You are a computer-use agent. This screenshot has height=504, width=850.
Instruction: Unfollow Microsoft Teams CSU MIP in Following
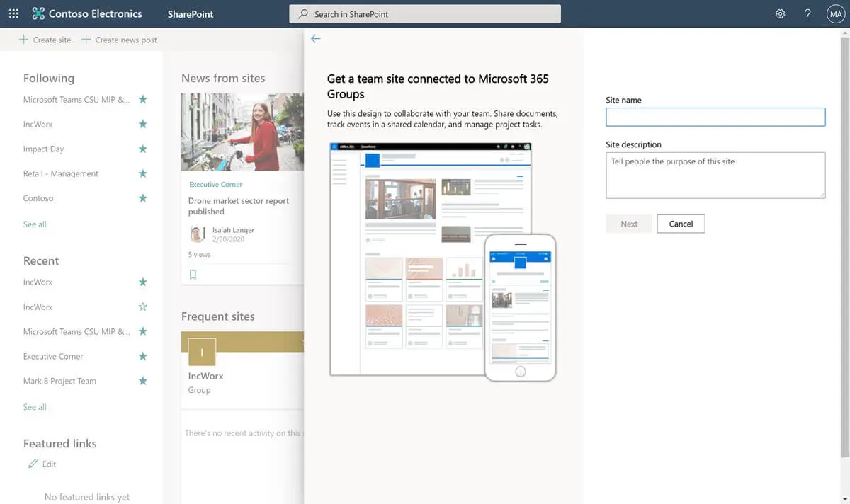coord(142,100)
